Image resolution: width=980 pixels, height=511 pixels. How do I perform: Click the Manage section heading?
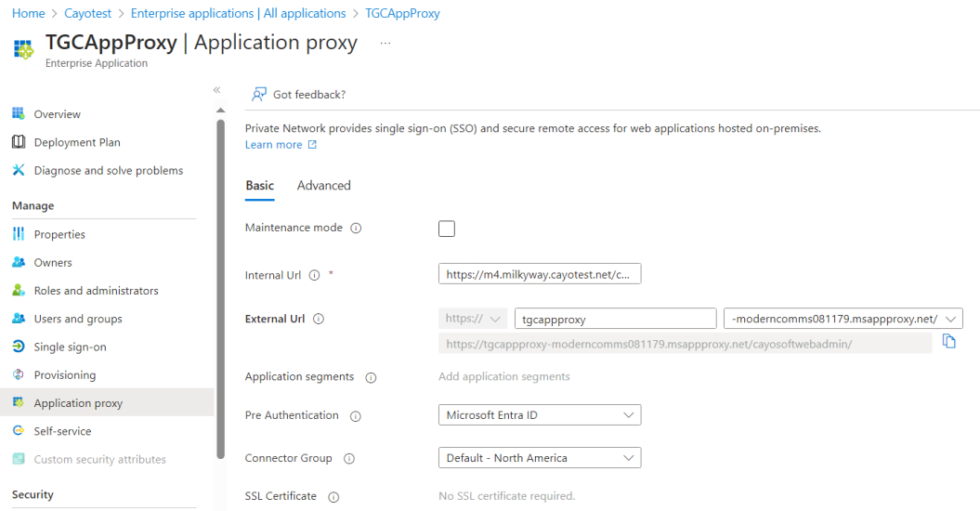pos(33,205)
